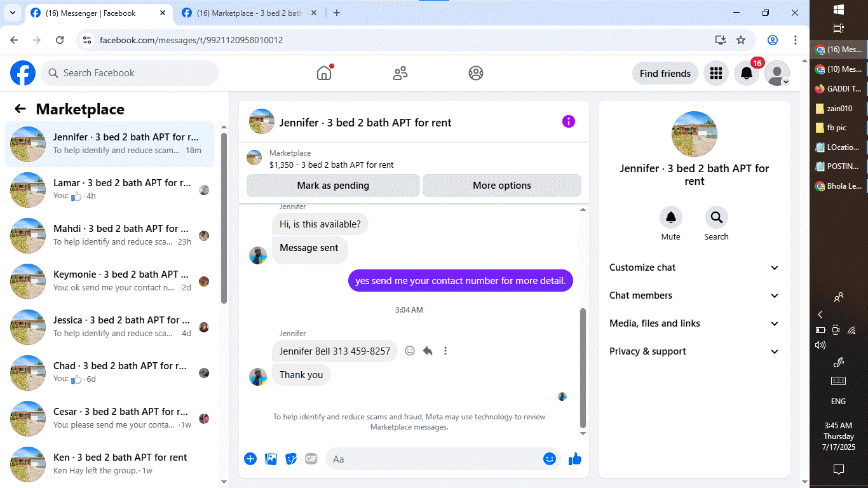868x488 pixels.
Task: Open Jennifer listing photo in right panel
Action: [695, 134]
